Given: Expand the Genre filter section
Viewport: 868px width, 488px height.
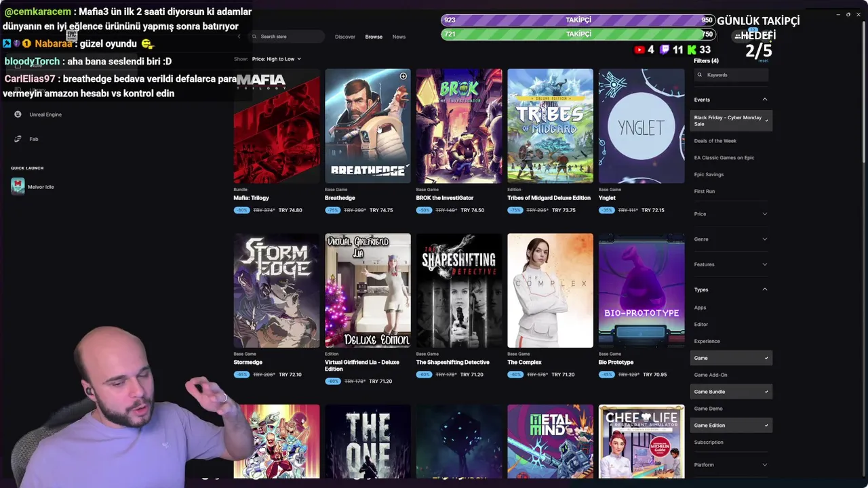Looking at the screenshot, I should [731, 239].
